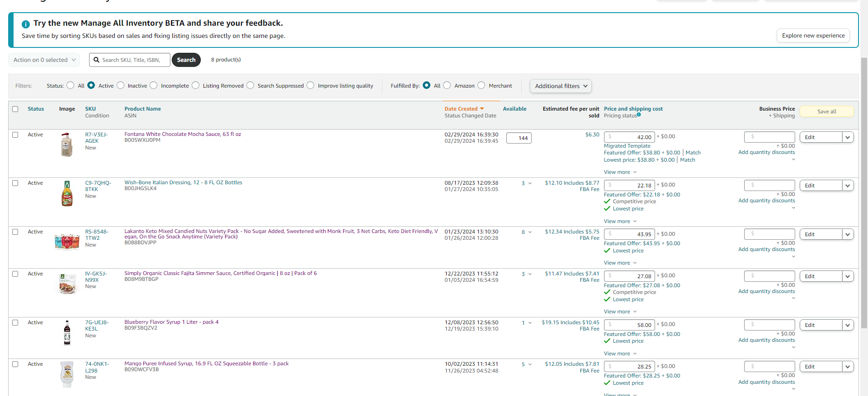Viewport: 868px width, 396px height.
Task: Expand View more for Simply Organic Fajita pricing
Action: [620, 312]
